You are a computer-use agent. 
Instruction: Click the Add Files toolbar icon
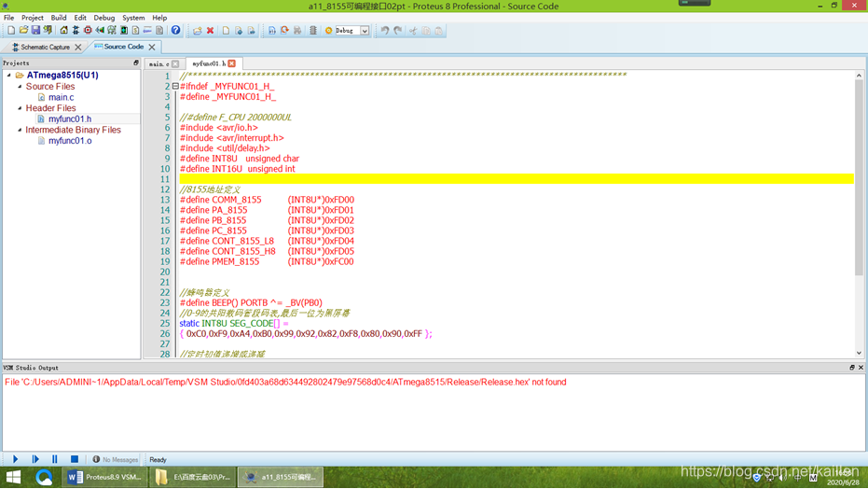(239, 31)
